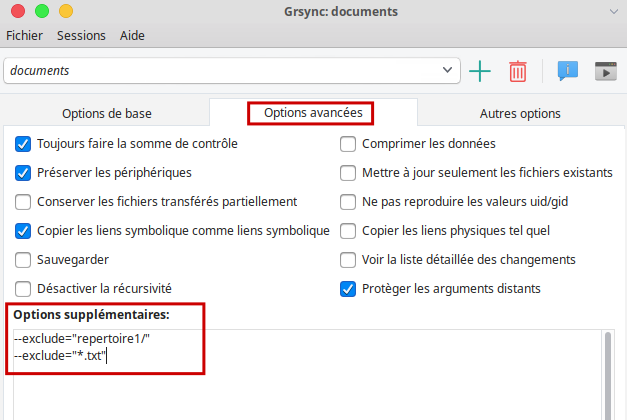Enable Conserver les fichiers transférés partiellement
This screenshot has height=420, width=627.
(23, 202)
